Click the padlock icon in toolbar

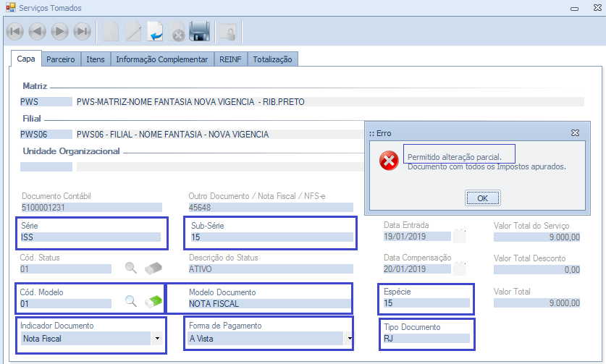[x=228, y=32]
